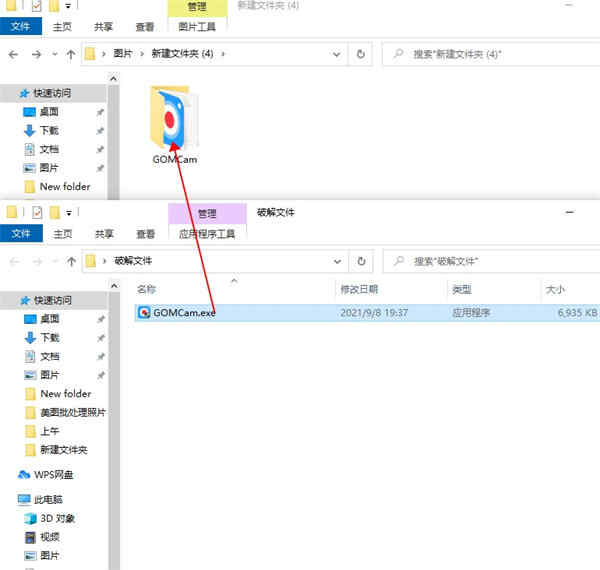Open recent locations dropdown in the top window

point(55,54)
